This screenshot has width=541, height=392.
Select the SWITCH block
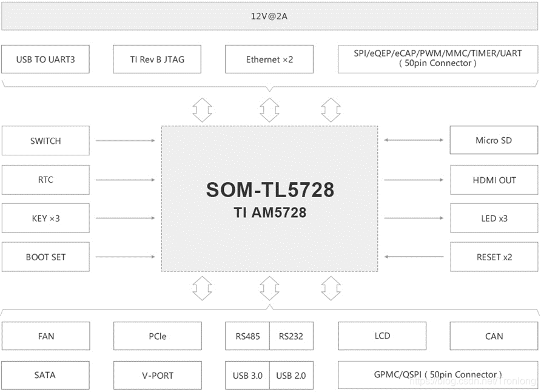pyautogui.click(x=45, y=140)
